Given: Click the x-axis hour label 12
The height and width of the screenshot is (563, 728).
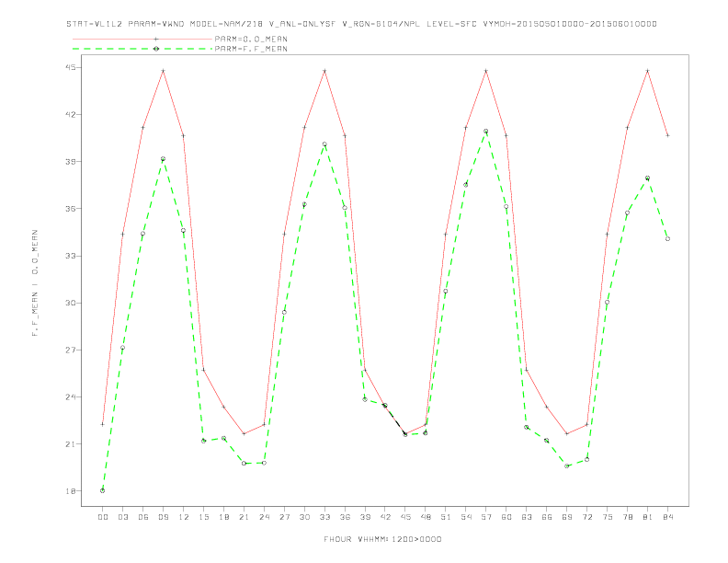Looking at the screenshot, I should [184, 517].
